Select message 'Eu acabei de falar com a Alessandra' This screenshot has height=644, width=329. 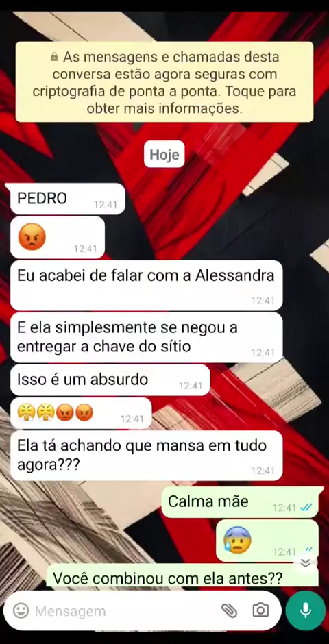pos(146,285)
